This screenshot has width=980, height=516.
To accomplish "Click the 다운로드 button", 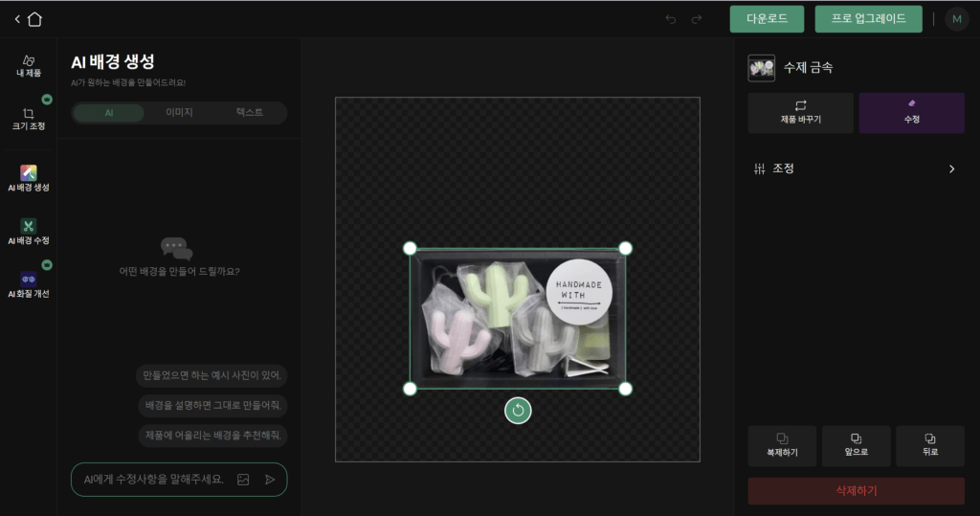I will [x=767, y=19].
